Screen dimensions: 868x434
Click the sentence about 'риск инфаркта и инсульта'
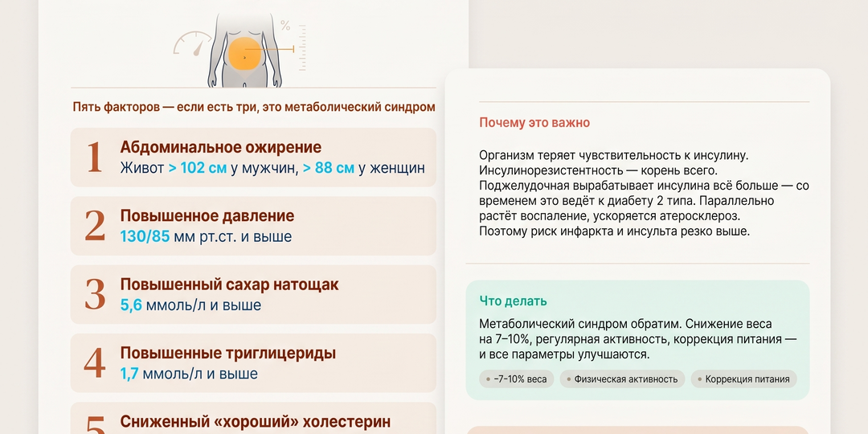coord(615,231)
